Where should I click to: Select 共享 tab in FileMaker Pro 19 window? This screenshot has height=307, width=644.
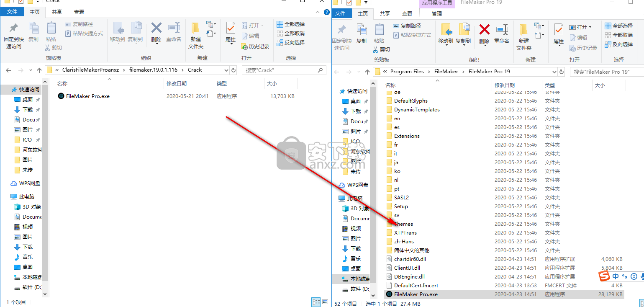[x=385, y=13]
